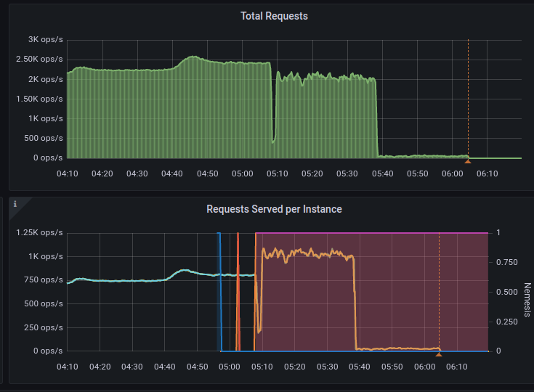534x392 pixels.
Task: Open the Total Requests panel title
Action: pyautogui.click(x=274, y=16)
